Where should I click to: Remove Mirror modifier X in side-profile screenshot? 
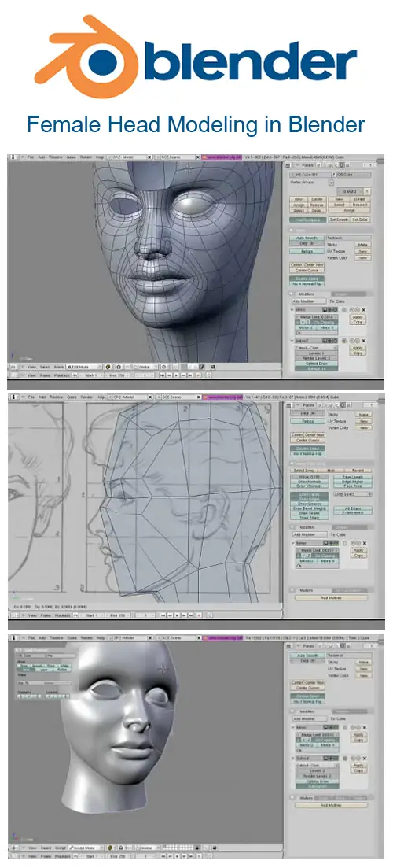coord(365,543)
